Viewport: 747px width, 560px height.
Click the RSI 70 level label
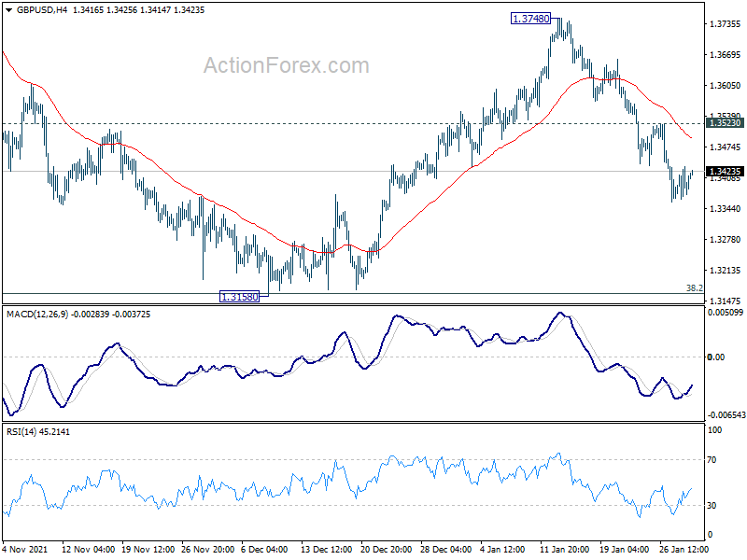(x=712, y=459)
